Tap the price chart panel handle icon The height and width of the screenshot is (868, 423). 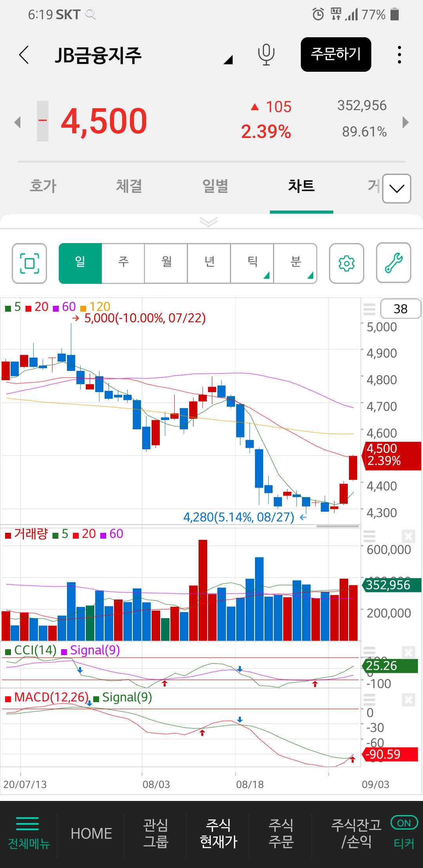(x=369, y=309)
